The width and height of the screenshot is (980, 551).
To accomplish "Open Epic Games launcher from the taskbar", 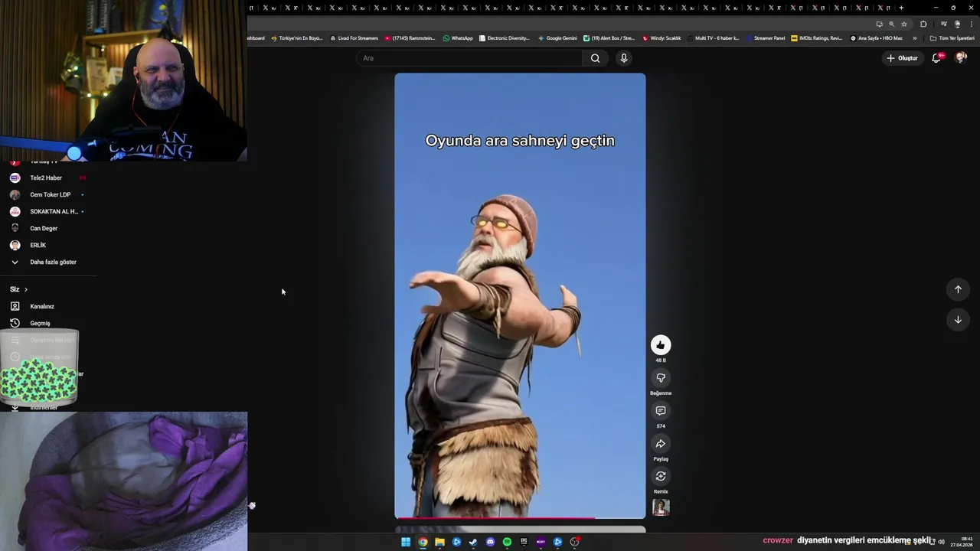I will point(524,542).
